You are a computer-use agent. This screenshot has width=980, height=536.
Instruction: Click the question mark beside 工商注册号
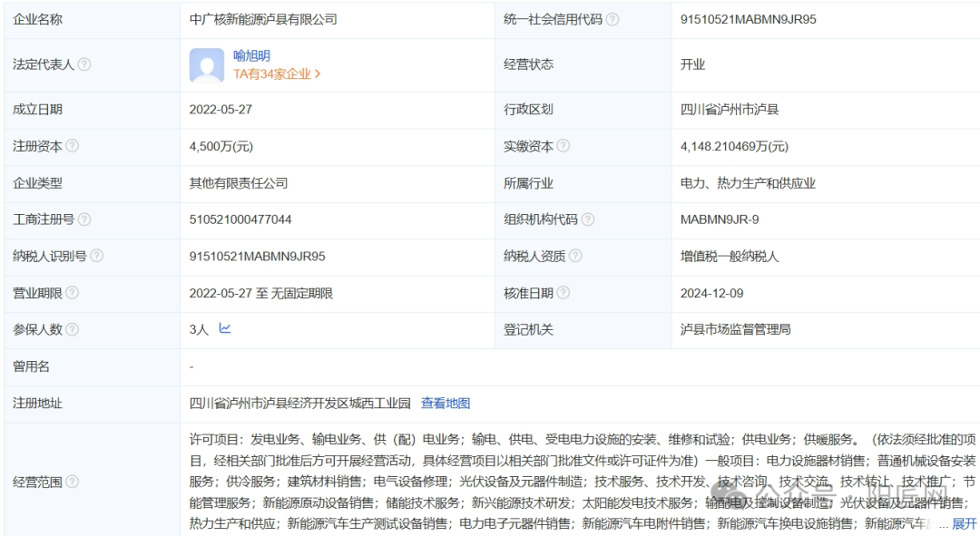pyautogui.click(x=83, y=219)
